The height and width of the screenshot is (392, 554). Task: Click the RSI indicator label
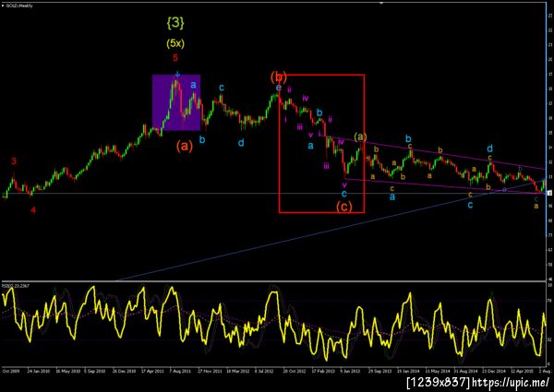15,285
